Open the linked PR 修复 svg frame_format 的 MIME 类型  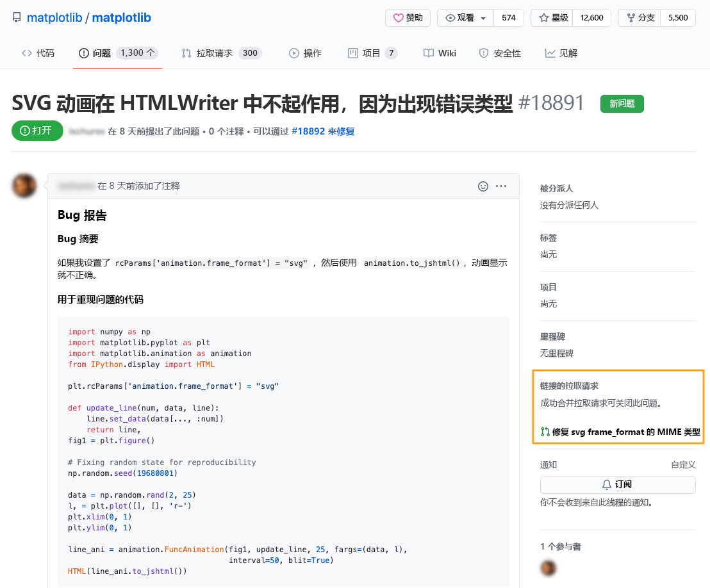tap(625, 432)
